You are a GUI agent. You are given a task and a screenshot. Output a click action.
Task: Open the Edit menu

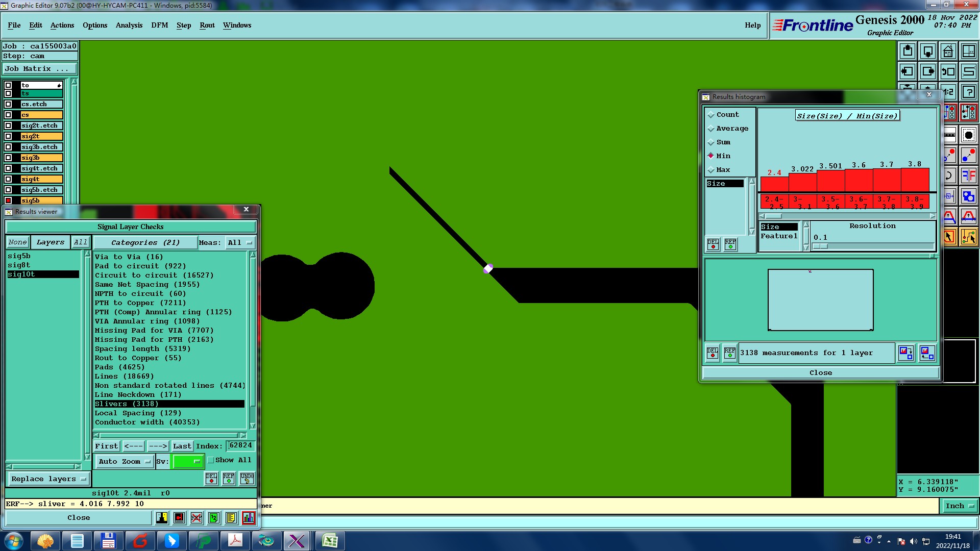coord(36,26)
